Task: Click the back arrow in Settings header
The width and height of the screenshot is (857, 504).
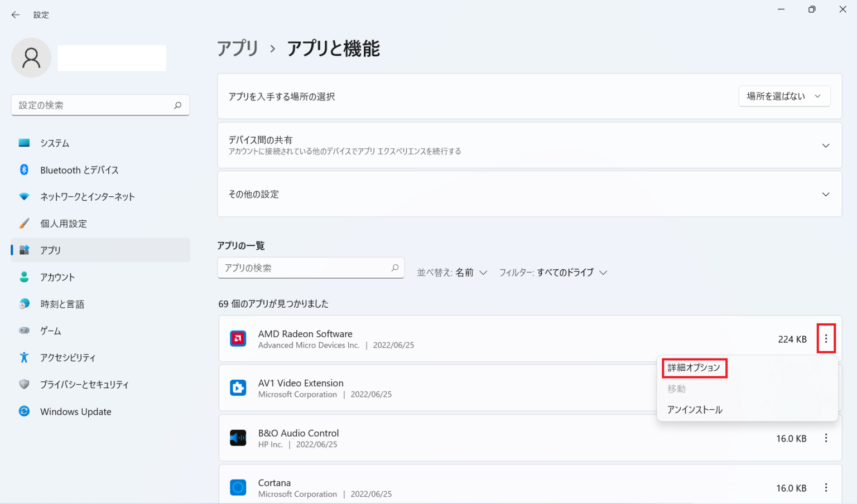Action: (x=16, y=15)
